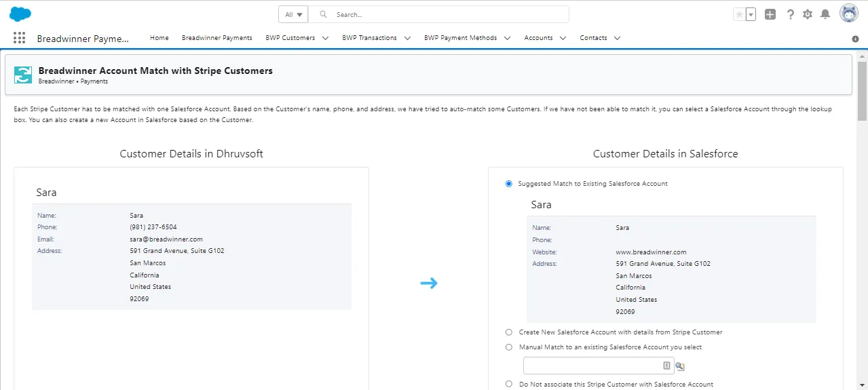Click the Sara heading in Salesforce panel
Image resolution: width=868 pixels, height=390 pixels.
click(542, 205)
